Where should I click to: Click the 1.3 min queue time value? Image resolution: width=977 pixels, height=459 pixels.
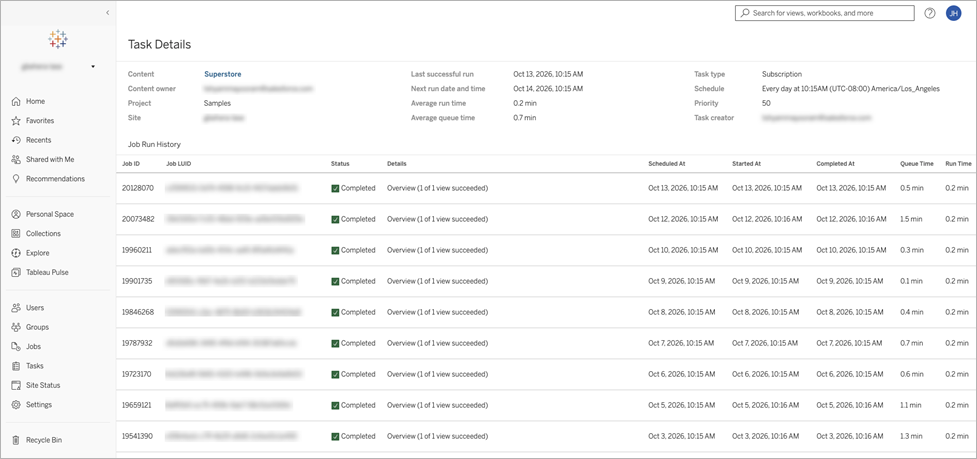[x=912, y=437]
